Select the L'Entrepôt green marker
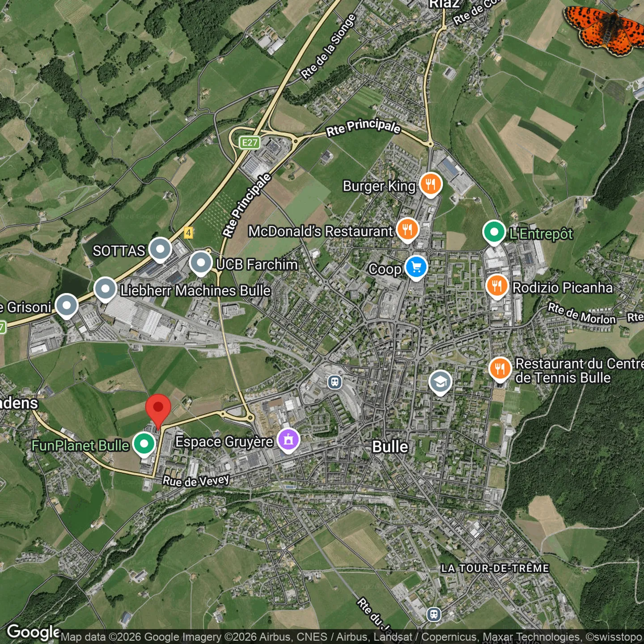 click(494, 233)
